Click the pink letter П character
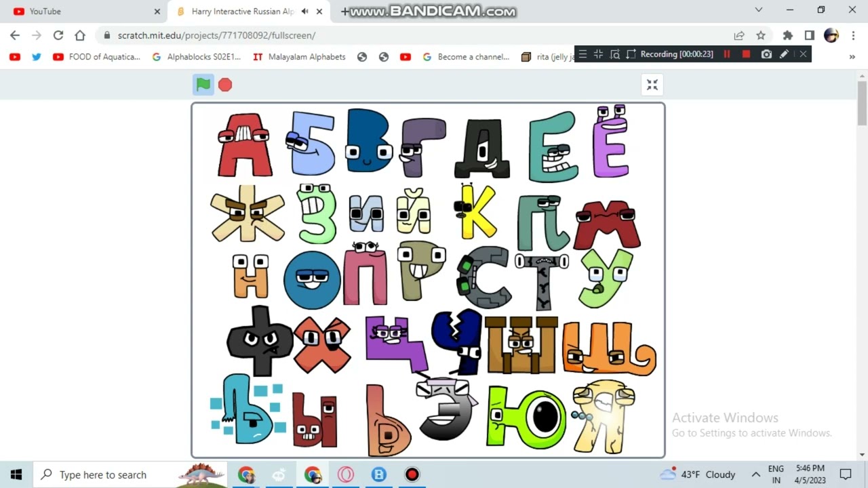 click(365, 274)
